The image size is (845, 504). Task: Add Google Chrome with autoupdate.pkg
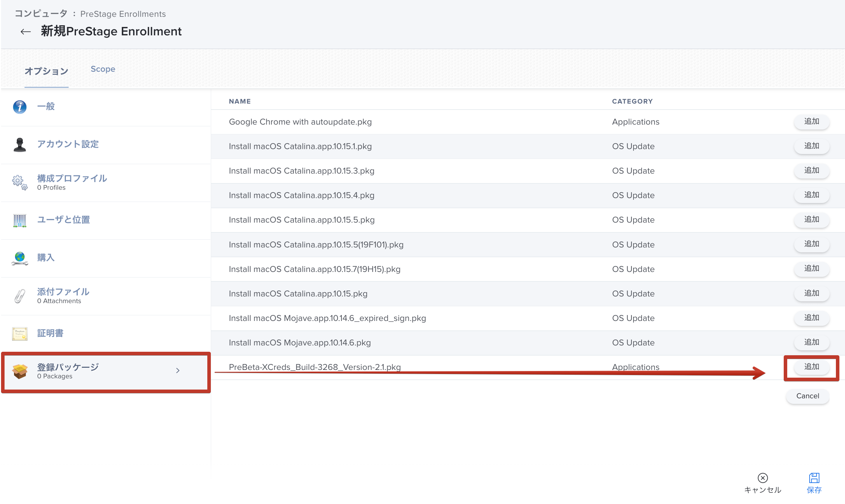tap(811, 121)
